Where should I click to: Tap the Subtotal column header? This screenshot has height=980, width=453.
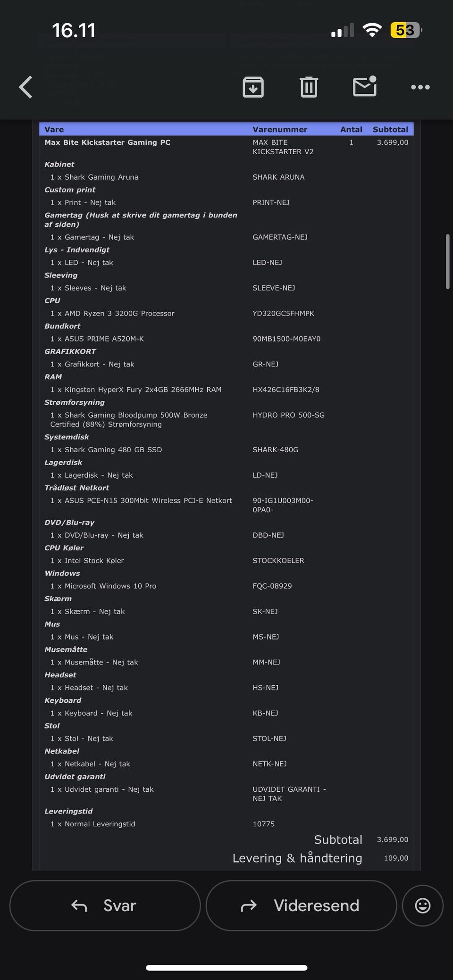click(390, 129)
